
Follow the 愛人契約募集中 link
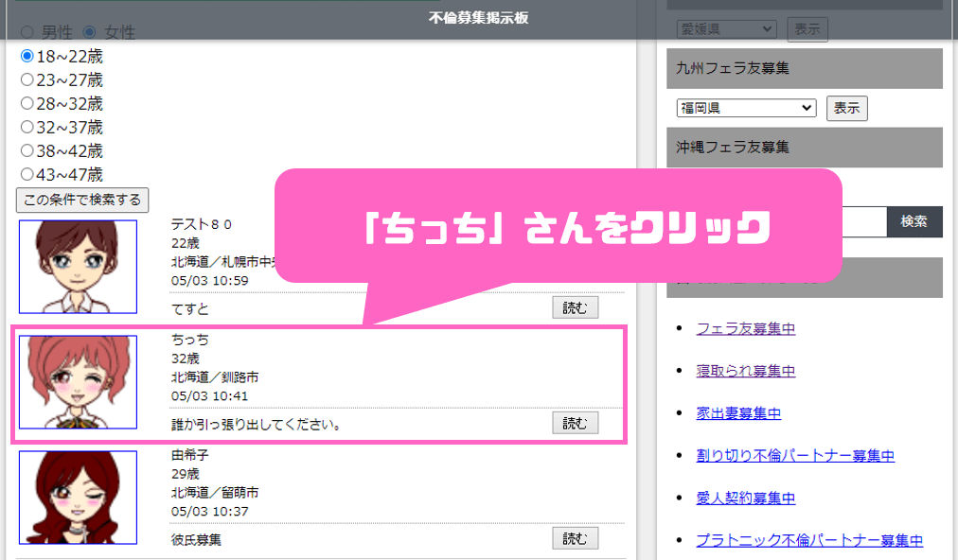point(745,498)
